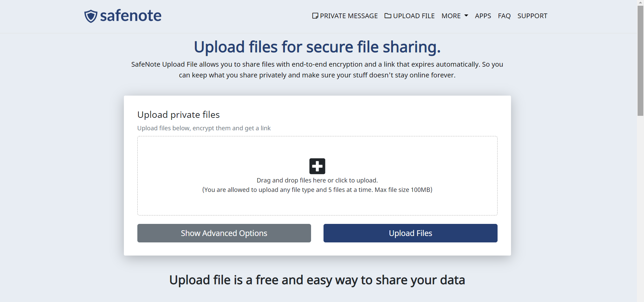The width and height of the screenshot is (644, 302).
Task: Click the safenote brand name text
Action: (131, 16)
